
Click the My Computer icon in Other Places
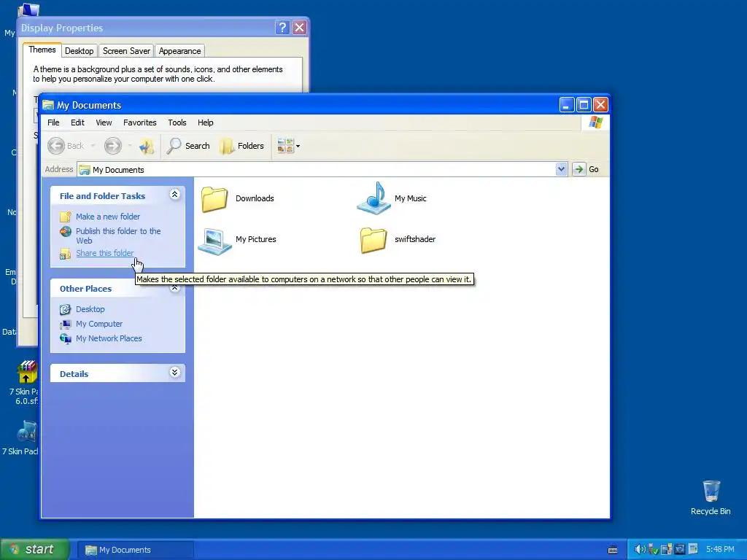[65, 324]
